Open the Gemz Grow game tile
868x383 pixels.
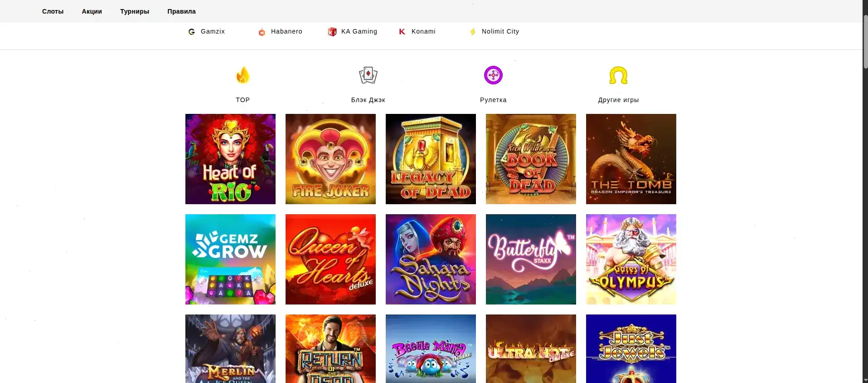(230, 259)
